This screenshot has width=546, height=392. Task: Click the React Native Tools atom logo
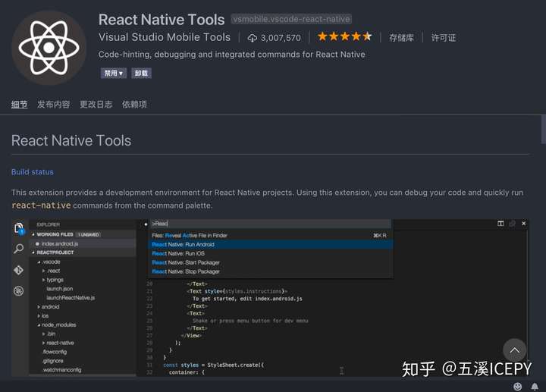click(x=49, y=48)
